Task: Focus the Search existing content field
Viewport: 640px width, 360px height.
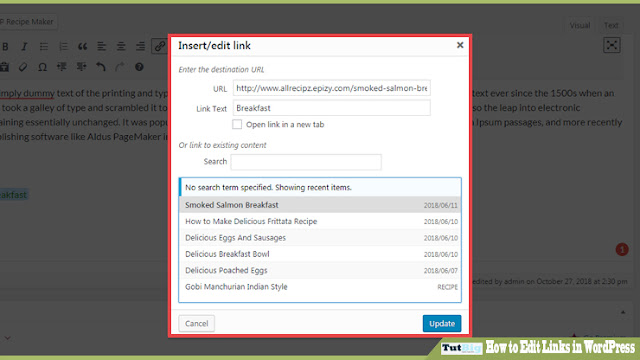Action: click(x=306, y=162)
